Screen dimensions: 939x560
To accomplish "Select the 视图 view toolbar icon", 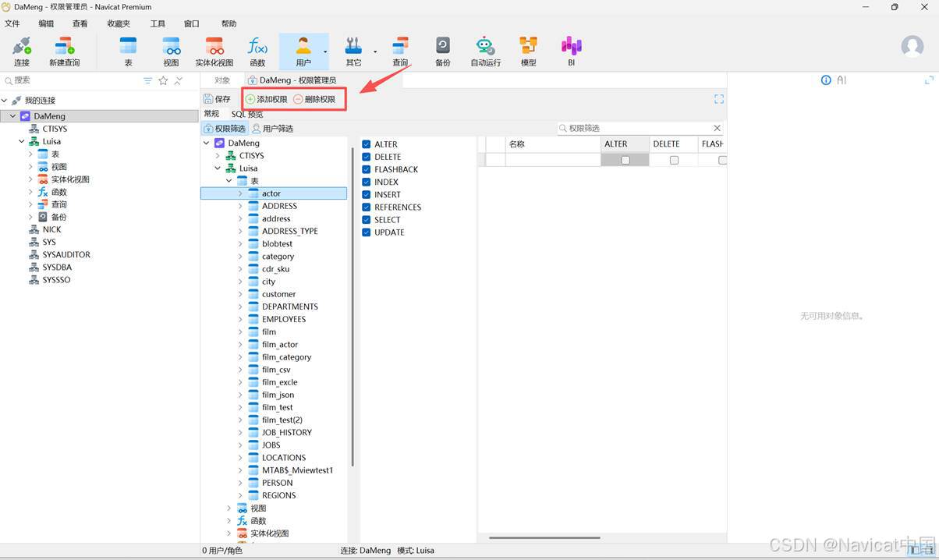I will click(171, 51).
